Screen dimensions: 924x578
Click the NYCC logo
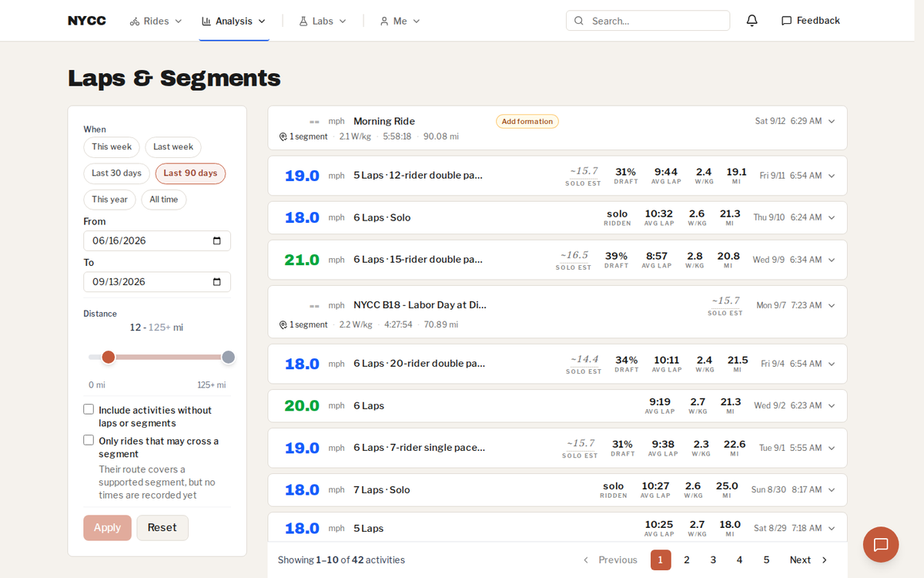pyautogui.click(x=86, y=21)
